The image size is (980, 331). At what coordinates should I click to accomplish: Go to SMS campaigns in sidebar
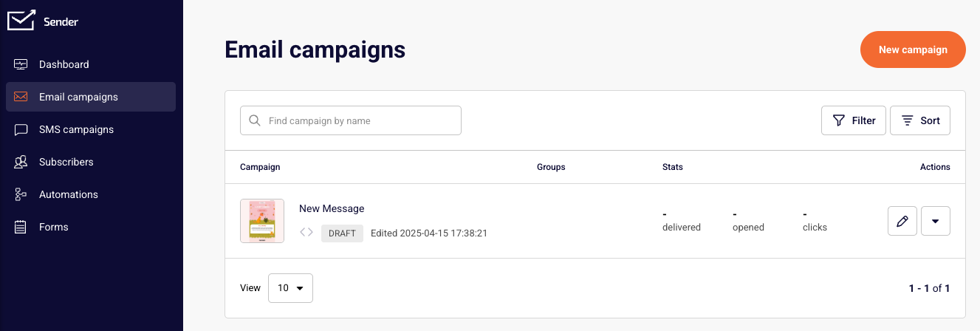[x=76, y=129]
